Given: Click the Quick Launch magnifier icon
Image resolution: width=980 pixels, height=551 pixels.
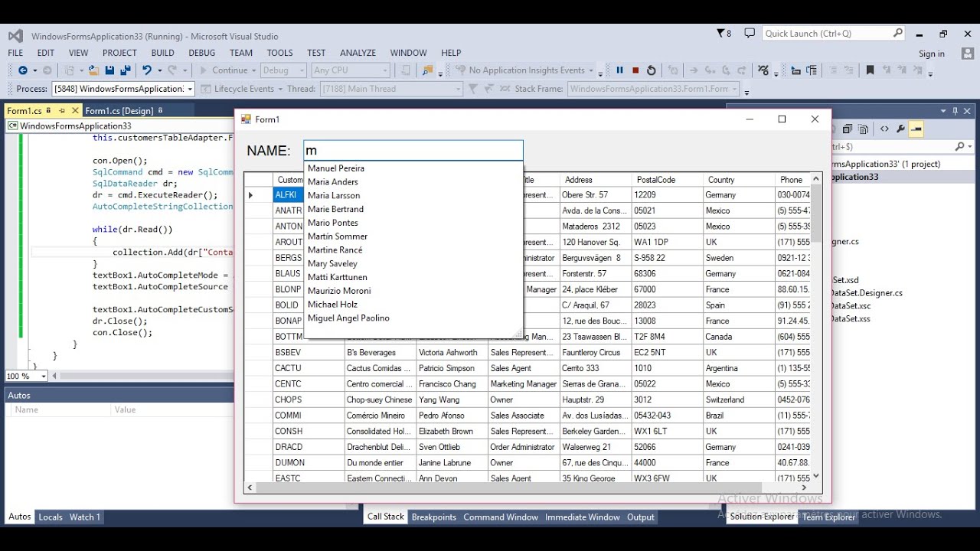Looking at the screenshot, I should tap(897, 34).
